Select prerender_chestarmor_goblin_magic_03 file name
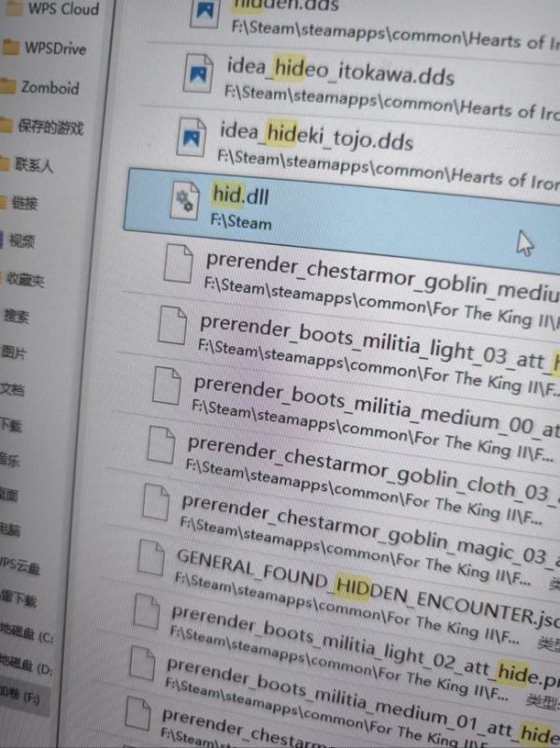This screenshot has height=748, width=560. [370, 529]
